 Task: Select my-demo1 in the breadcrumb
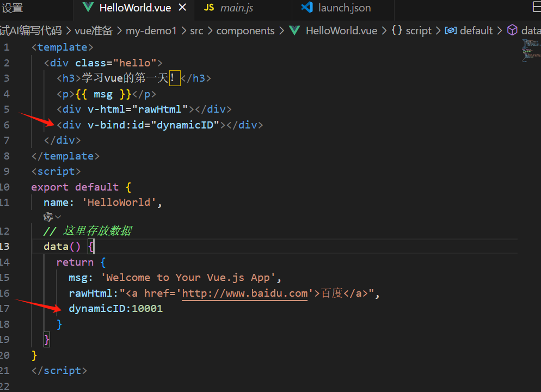point(151,30)
